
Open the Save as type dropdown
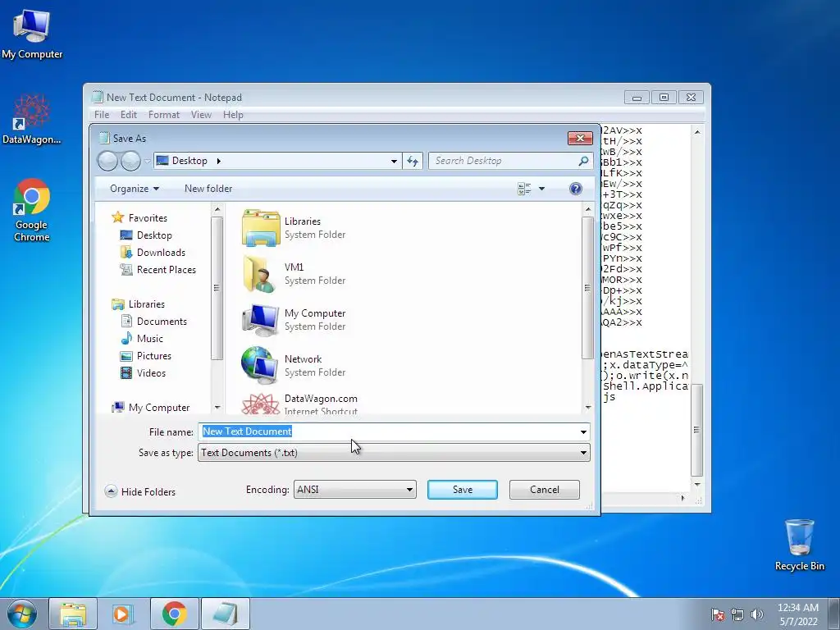click(394, 453)
